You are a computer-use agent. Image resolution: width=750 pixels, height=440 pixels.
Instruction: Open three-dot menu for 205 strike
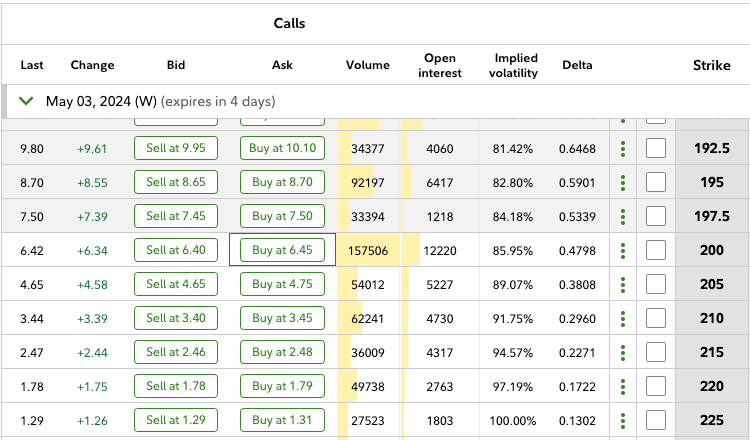623,285
